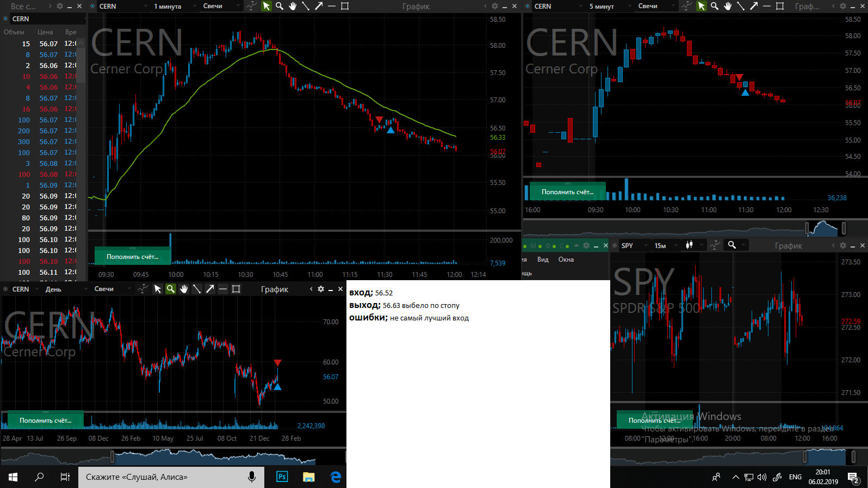This screenshot has height=488, width=868.
Task: Open the 'Свечи' chart-type dropdown in the 5-minute chart
Action: pyautogui.click(x=656, y=7)
